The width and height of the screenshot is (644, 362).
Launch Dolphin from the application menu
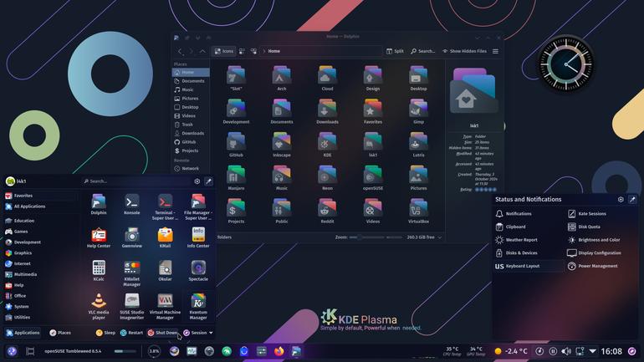pyautogui.click(x=99, y=204)
